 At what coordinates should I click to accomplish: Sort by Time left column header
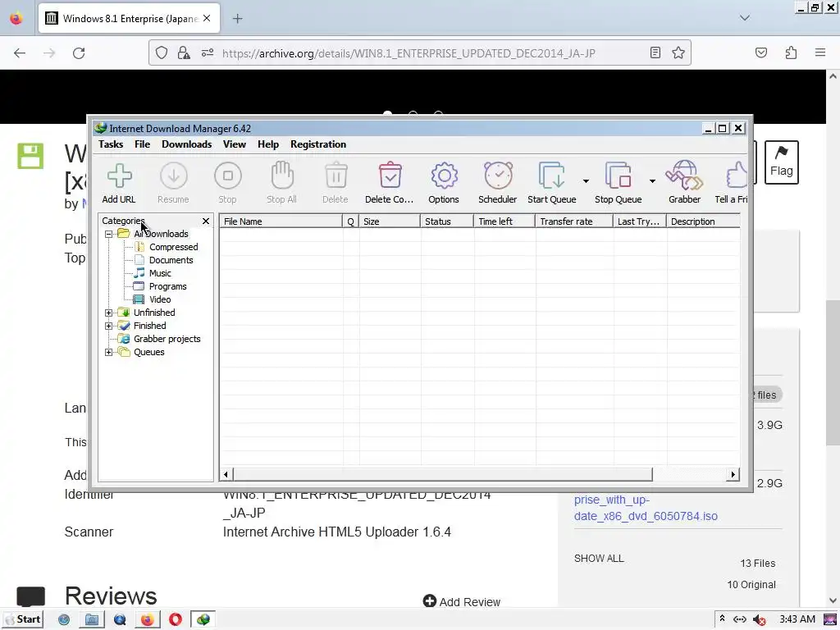click(504, 221)
